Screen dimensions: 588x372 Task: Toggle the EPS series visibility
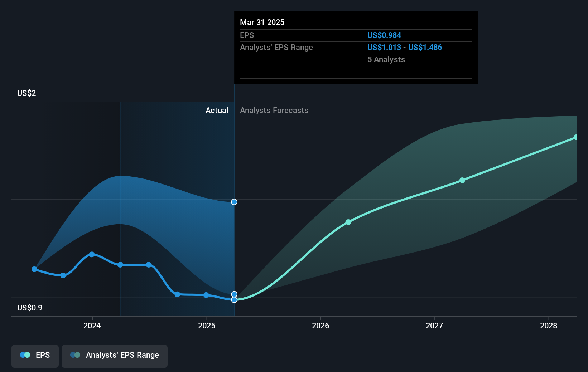(x=35, y=356)
